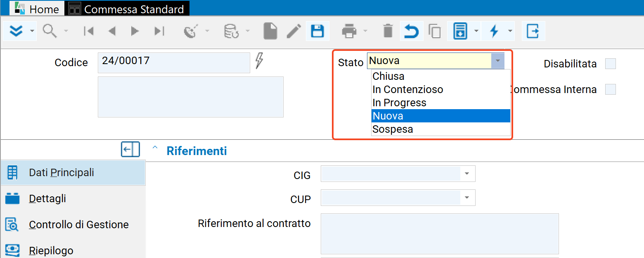Image resolution: width=644 pixels, height=258 pixels.
Task: Tick the Disabilitata checkbox
Action: click(x=610, y=64)
